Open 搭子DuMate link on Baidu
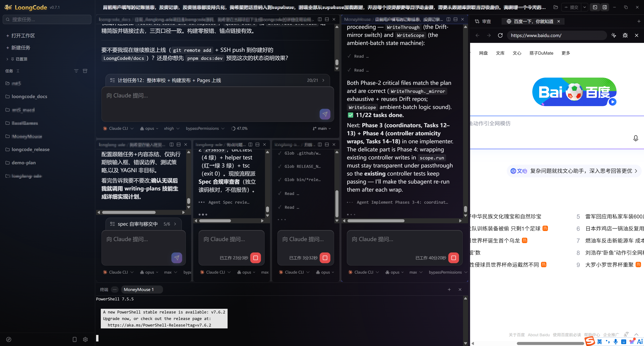644x346 pixels. click(541, 53)
